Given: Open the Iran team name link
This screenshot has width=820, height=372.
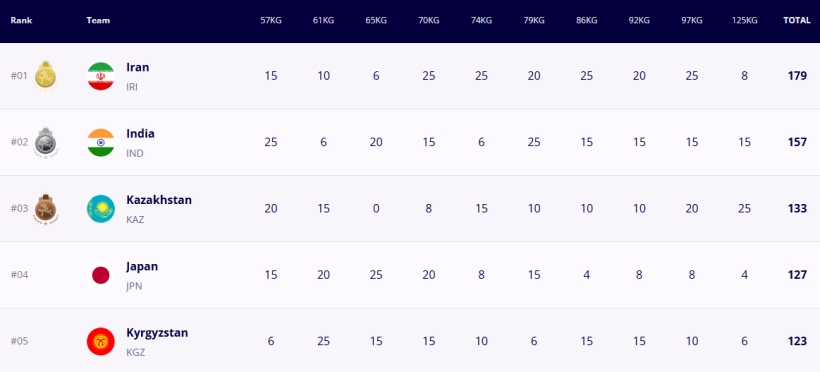Looking at the screenshot, I should (138, 67).
